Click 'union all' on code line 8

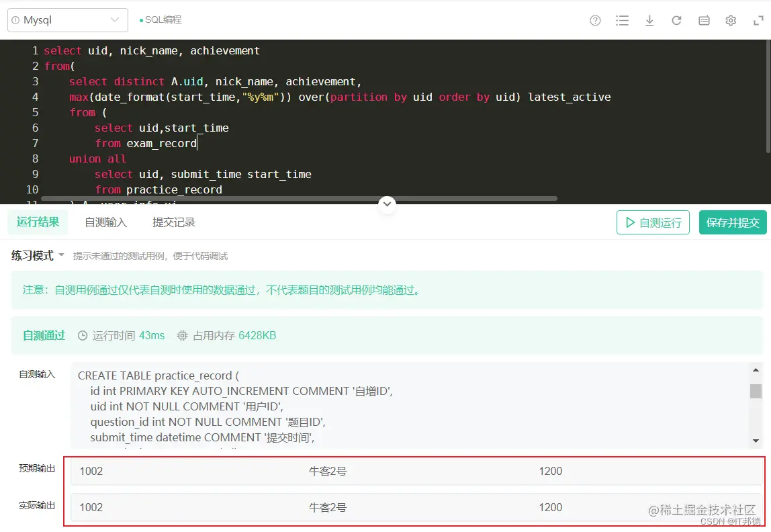tap(97, 159)
